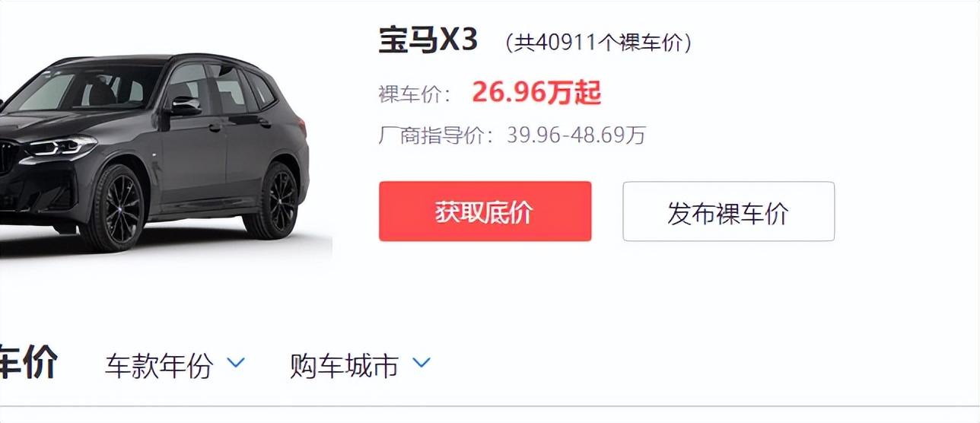The height and width of the screenshot is (423, 980).
Task: Open the 车款年份 dropdown filter
Action: [x=175, y=366]
